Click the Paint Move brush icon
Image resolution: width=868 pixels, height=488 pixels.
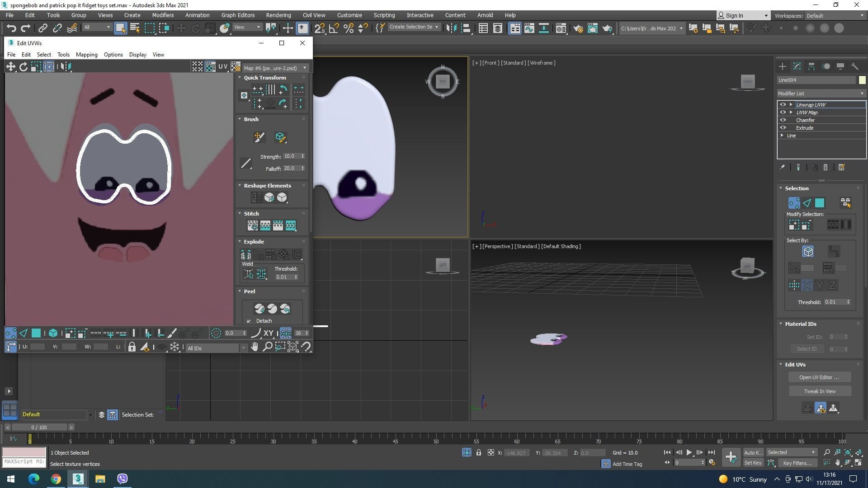click(x=259, y=137)
